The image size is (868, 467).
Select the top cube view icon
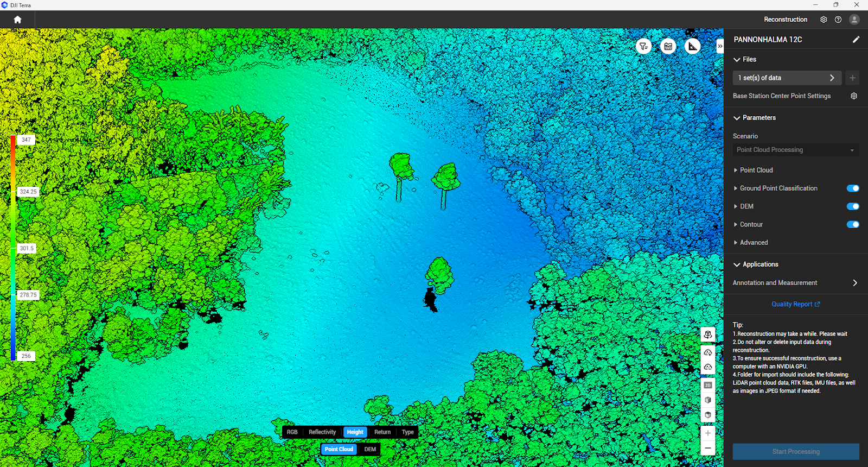pyautogui.click(x=708, y=415)
